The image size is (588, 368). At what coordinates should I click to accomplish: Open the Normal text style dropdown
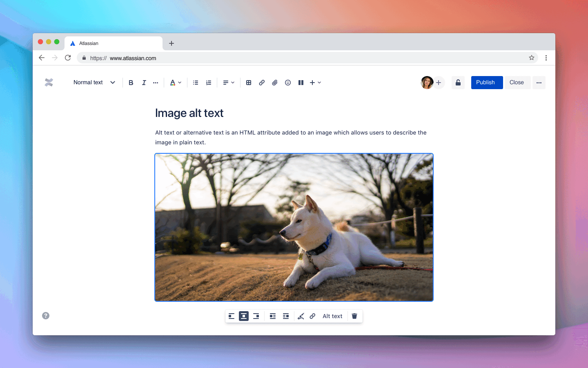[94, 83]
